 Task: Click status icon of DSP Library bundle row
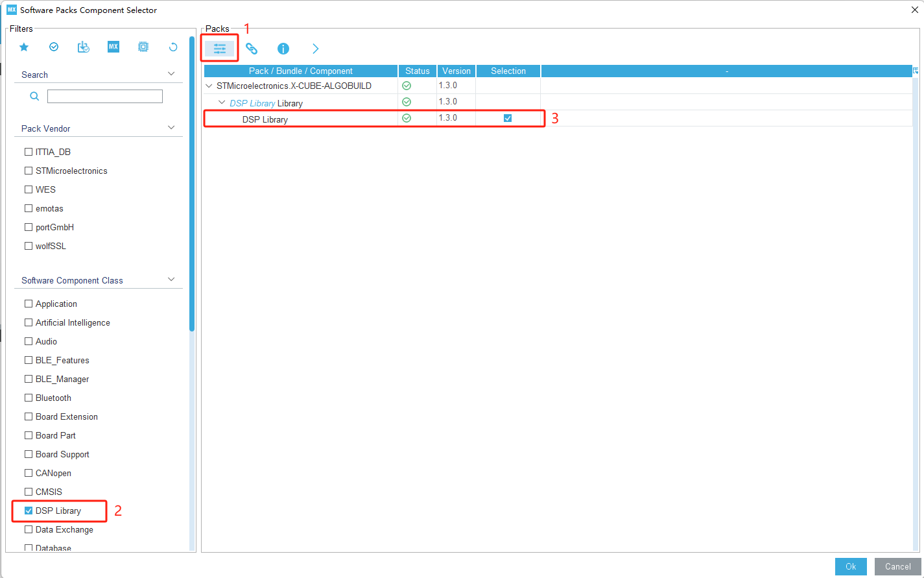407,102
